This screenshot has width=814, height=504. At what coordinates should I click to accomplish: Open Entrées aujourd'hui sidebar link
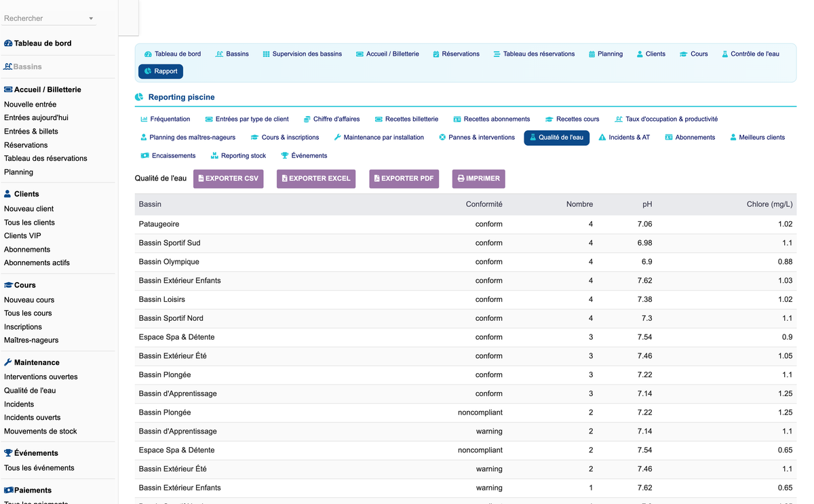coord(36,118)
